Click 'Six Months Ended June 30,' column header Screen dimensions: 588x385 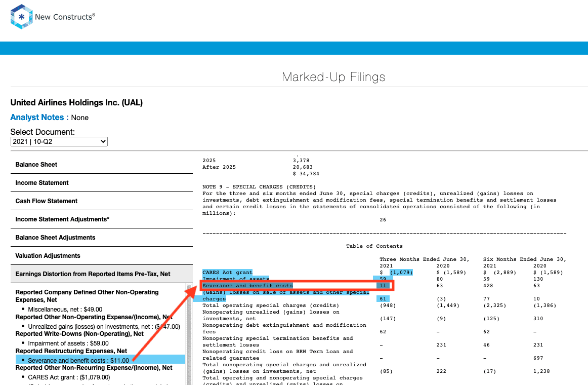tap(525, 259)
